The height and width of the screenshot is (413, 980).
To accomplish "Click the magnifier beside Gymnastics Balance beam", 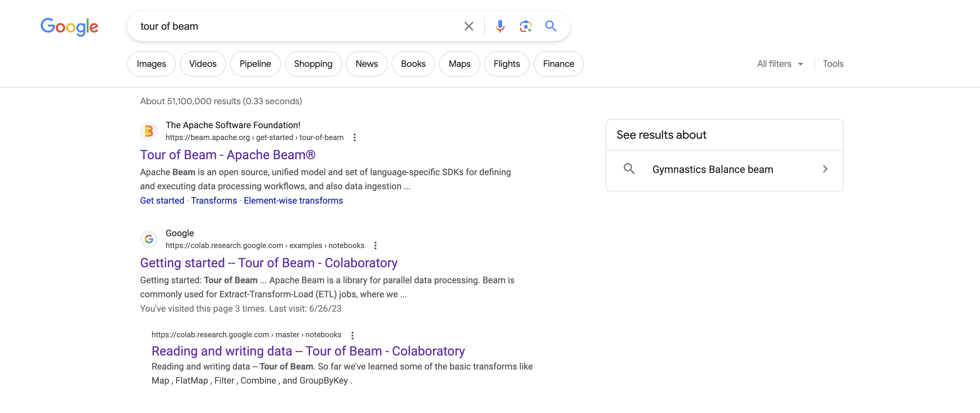I will click(x=629, y=169).
